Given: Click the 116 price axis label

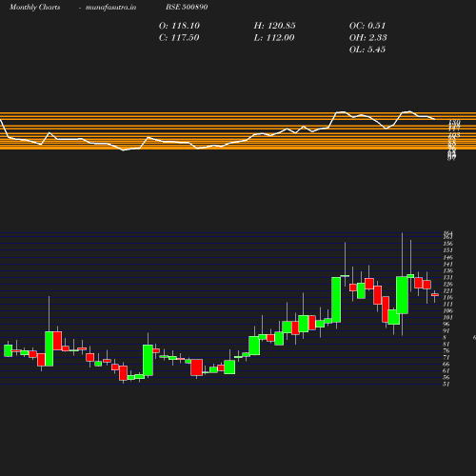Looking at the screenshot, I should click(x=447, y=297).
